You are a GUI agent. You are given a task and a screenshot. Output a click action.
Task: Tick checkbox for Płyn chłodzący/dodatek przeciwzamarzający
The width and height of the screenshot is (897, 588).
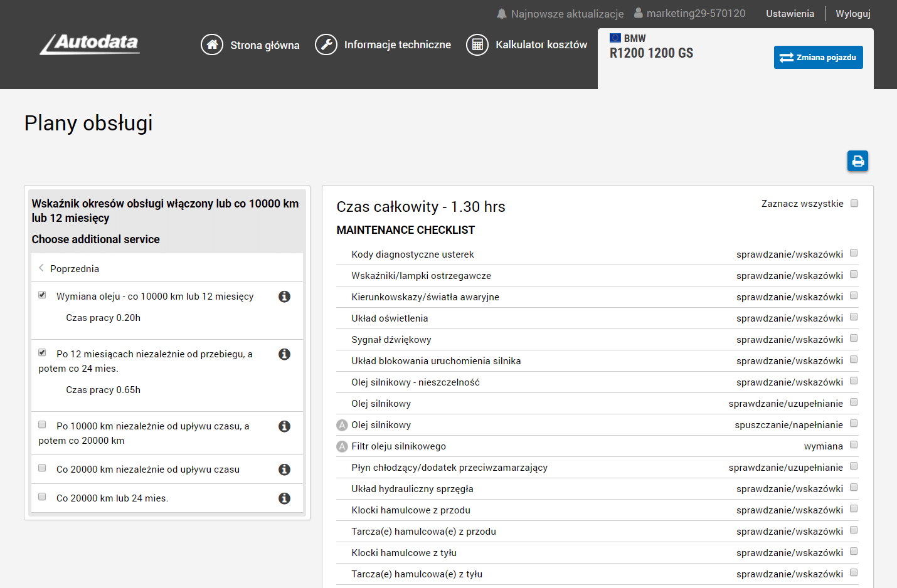[854, 466]
